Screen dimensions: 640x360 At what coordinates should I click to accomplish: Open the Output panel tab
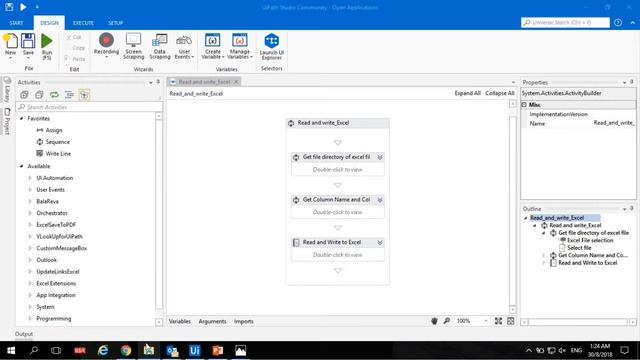coord(24,334)
